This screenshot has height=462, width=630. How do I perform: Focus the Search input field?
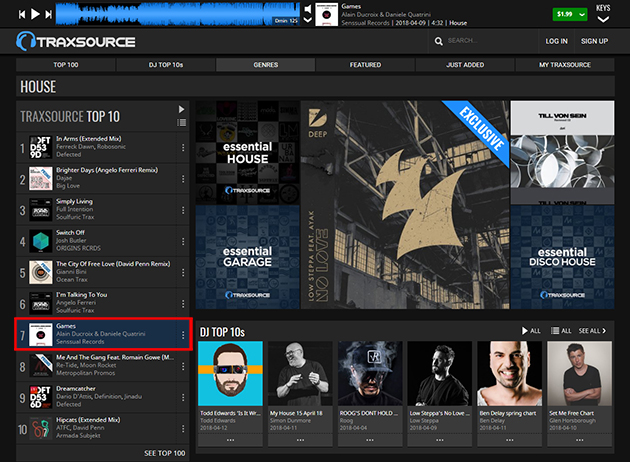pyautogui.click(x=490, y=41)
